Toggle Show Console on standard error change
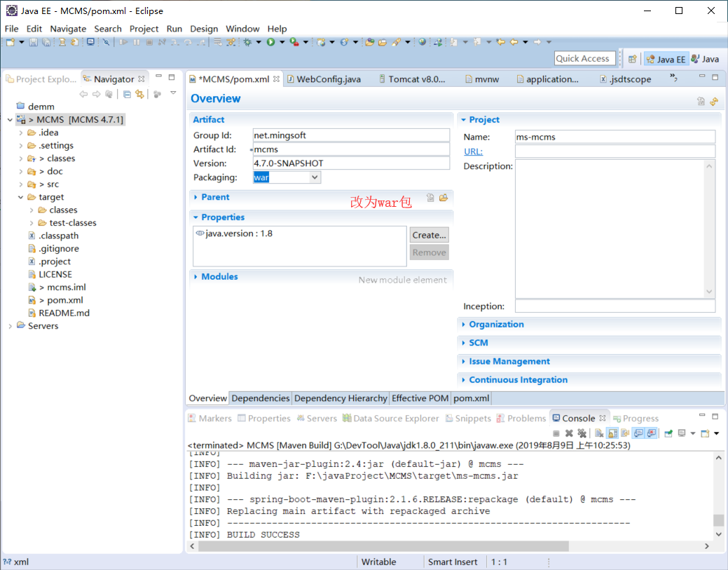 point(652,433)
